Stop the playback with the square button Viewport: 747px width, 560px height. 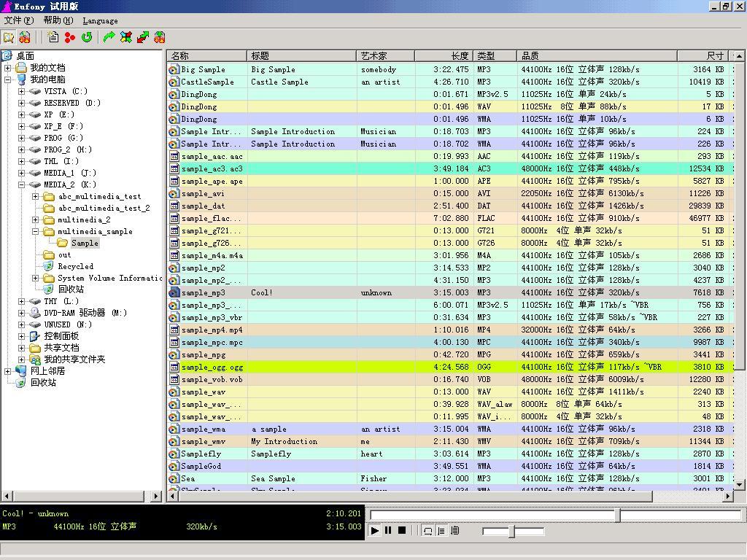point(402,531)
